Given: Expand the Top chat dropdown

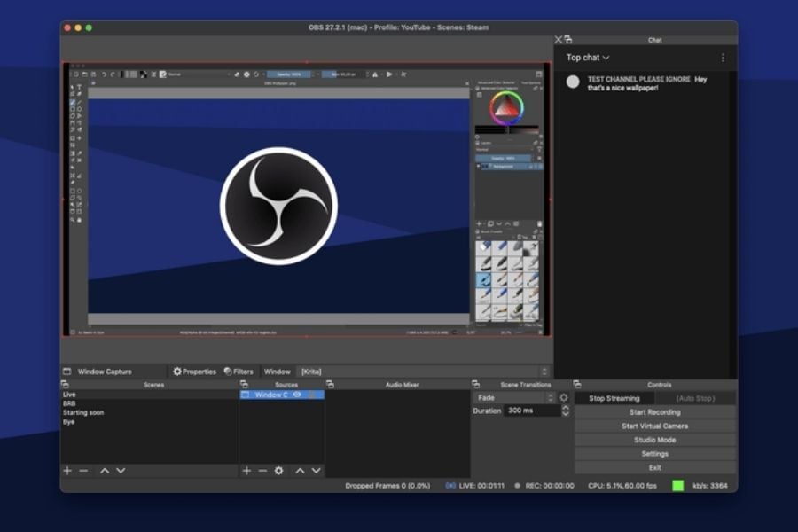Looking at the screenshot, I should pos(589,58).
